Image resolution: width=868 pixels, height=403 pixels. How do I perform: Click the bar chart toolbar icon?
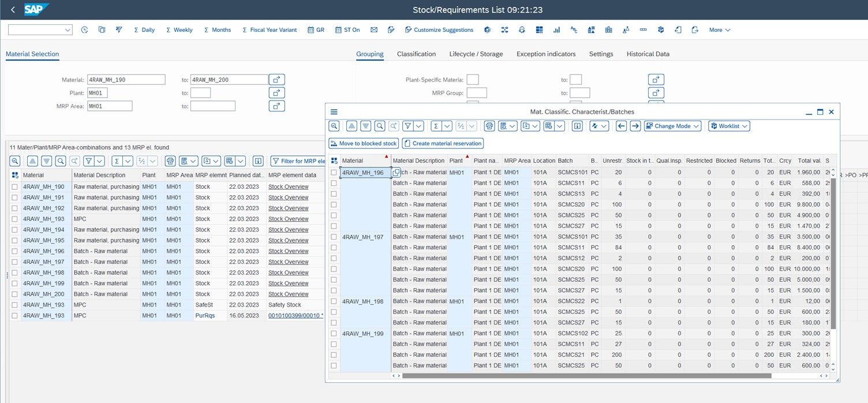coord(557,30)
